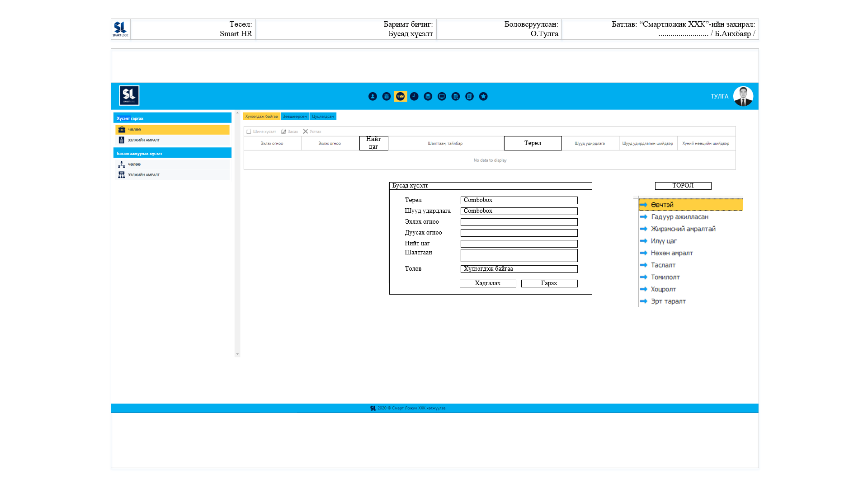Open the employee profile icon in top navigation
The height and width of the screenshot is (488, 868).
click(x=373, y=96)
